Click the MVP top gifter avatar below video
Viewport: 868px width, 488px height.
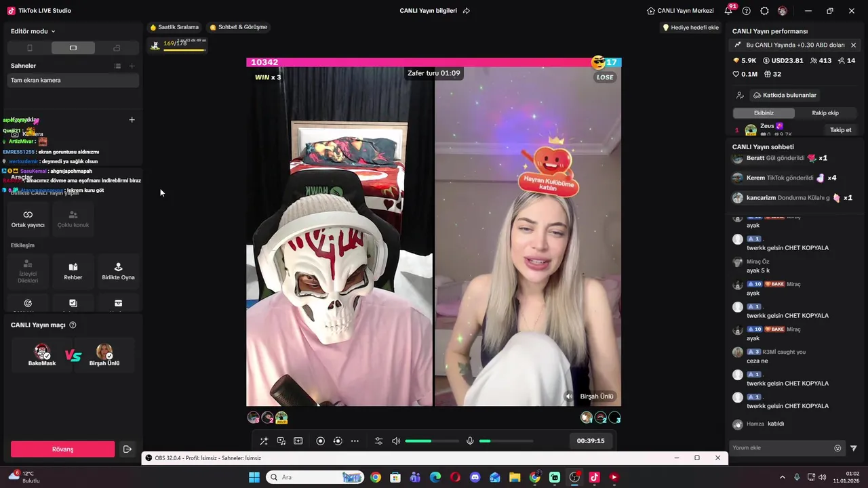point(281,418)
